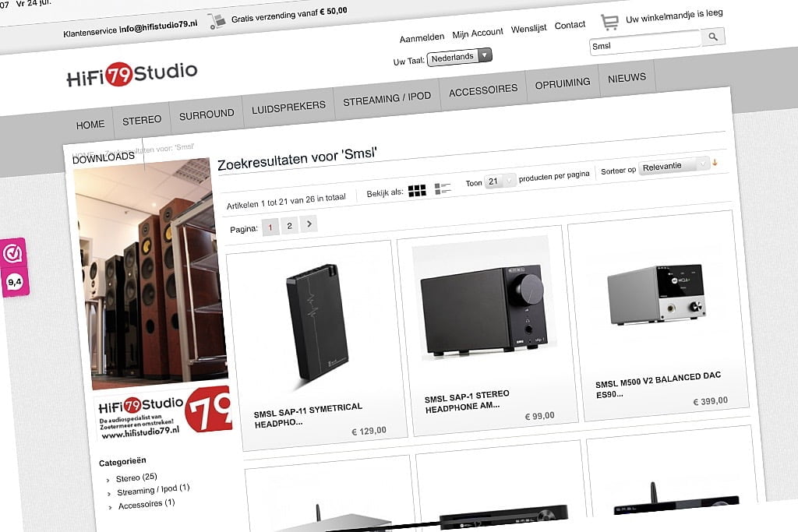
Task: Click the € 399,00 price
Action: (711, 401)
